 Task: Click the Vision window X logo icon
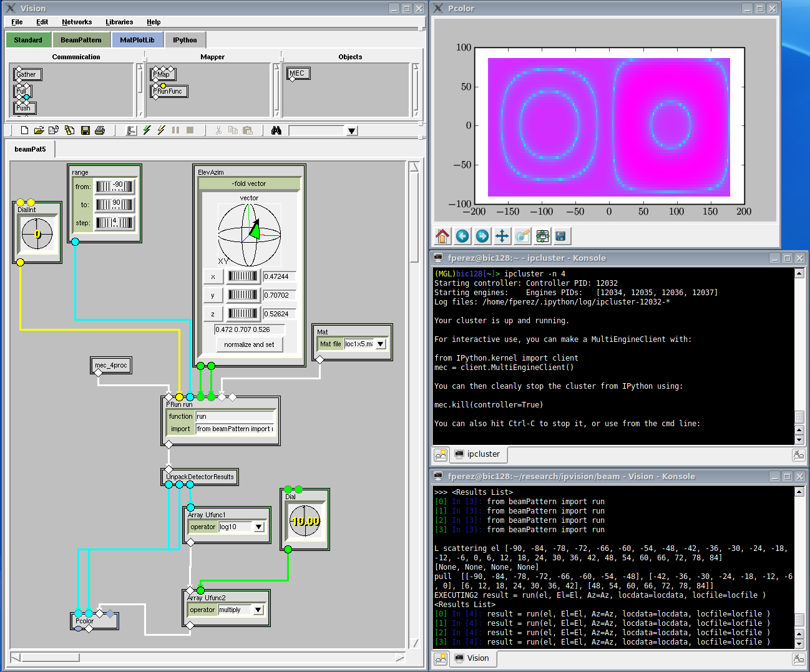click(x=10, y=8)
